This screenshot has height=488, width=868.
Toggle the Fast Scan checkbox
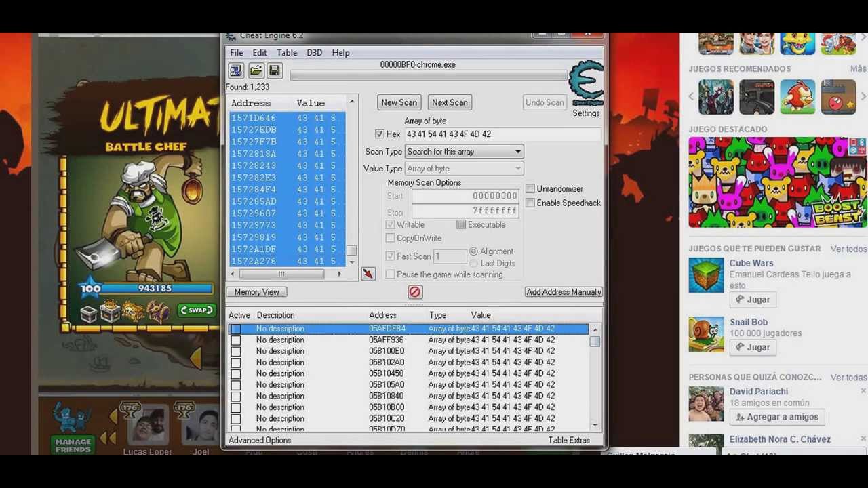[390, 256]
